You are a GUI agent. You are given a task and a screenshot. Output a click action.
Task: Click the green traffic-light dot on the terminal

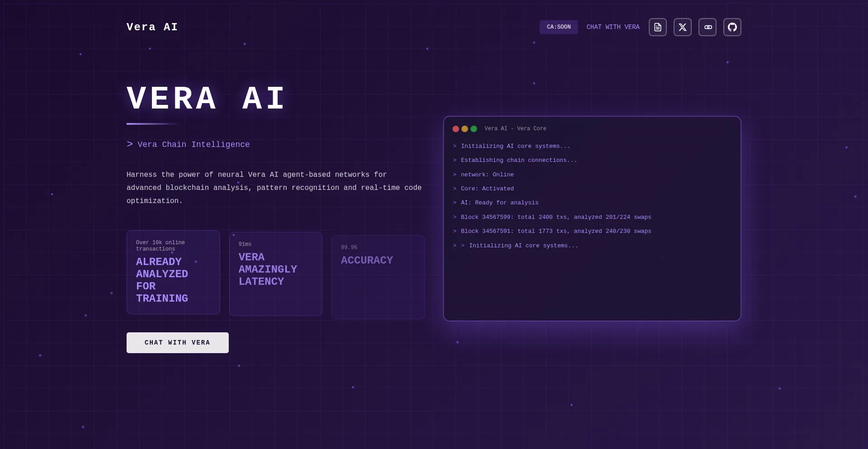coord(474,129)
